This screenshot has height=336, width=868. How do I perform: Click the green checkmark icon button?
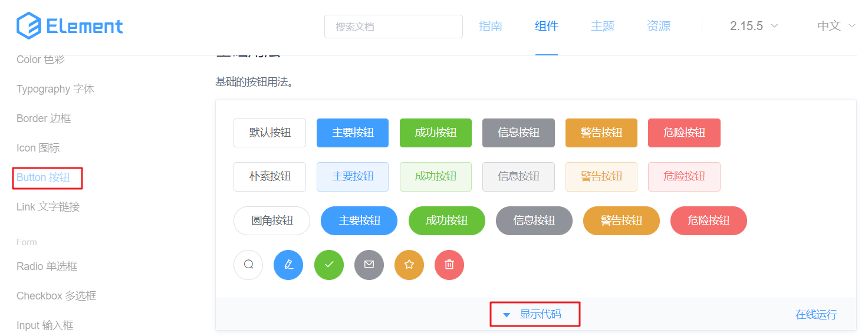329,265
